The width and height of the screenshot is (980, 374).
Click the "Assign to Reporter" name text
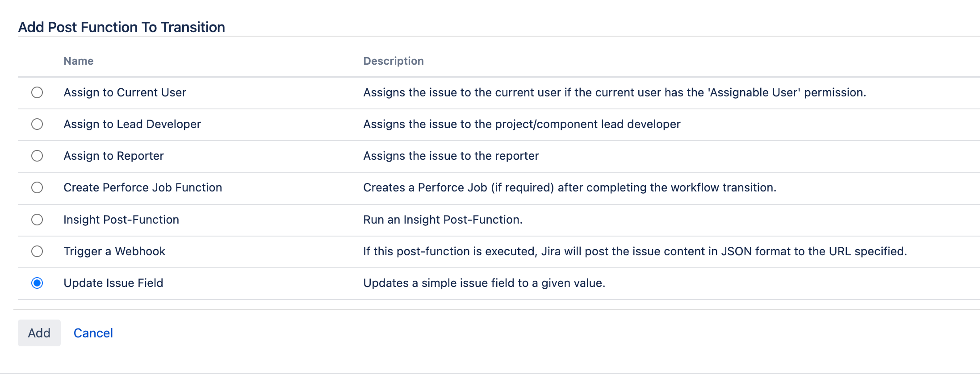[113, 156]
